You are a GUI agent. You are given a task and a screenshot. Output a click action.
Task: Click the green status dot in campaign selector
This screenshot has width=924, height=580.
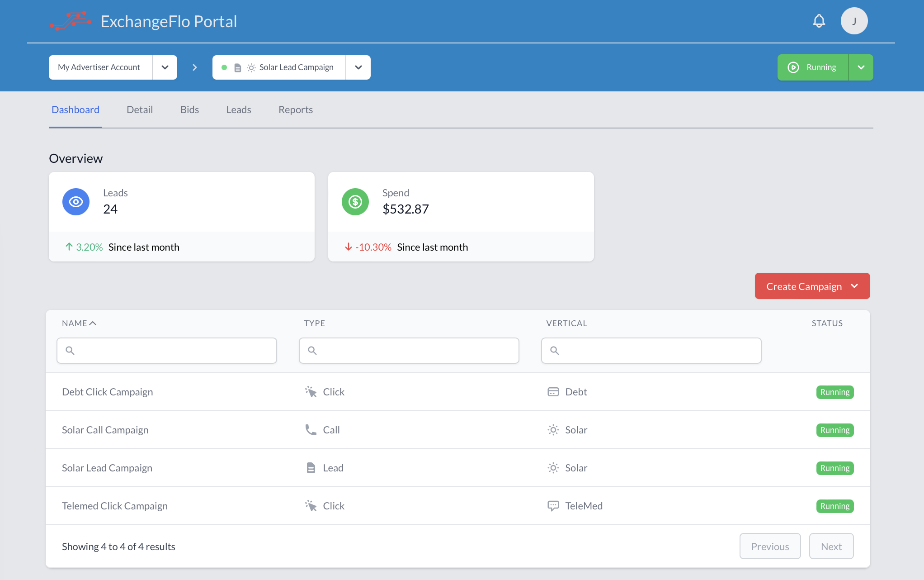224,67
